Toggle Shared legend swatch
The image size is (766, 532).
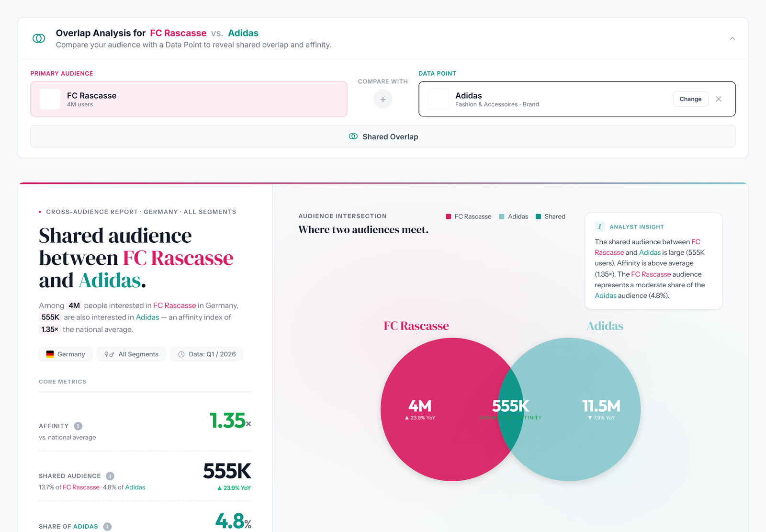point(538,216)
